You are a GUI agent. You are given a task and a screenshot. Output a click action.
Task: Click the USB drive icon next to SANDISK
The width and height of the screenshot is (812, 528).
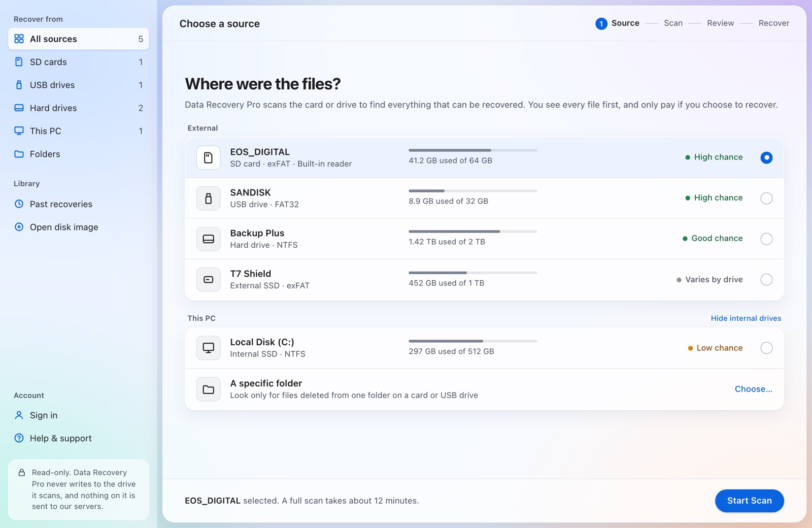point(208,198)
